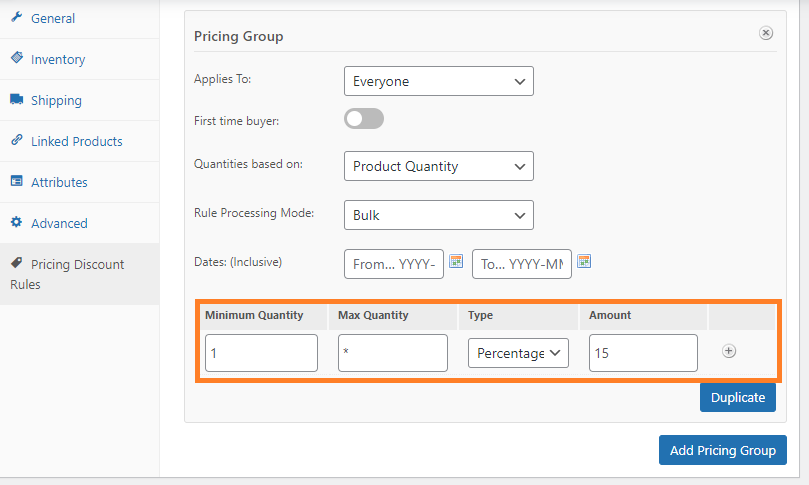Click the Inventory tag icon
This screenshot has height=485, width=809.
coord(17,59)
